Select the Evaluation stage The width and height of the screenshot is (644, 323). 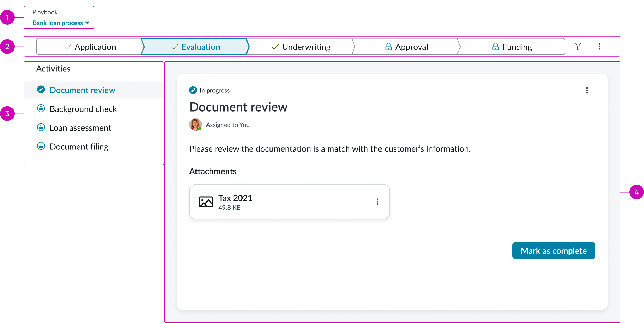pyautogui.click(x=195, y=47)
